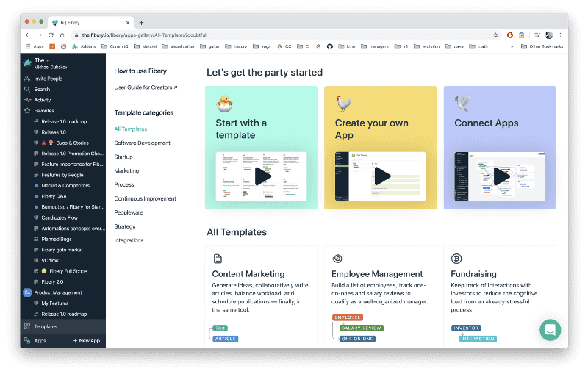Select Software Development category
Image resolution: width=588 pixels, height=374 pixels.
tap(142, 143)
